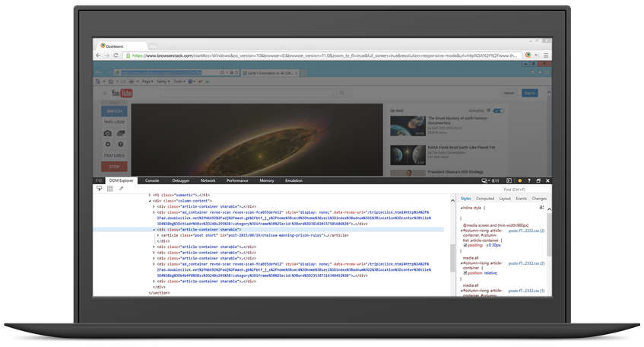This screenshot has height=347, width=644.
Task: Click the F12 tools help question icon
Action: point(529,180)
